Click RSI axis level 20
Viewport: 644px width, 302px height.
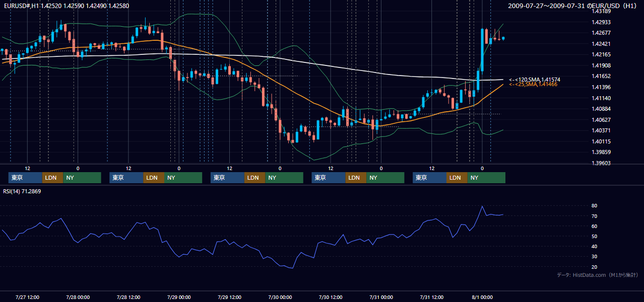[x=595, y=267]
